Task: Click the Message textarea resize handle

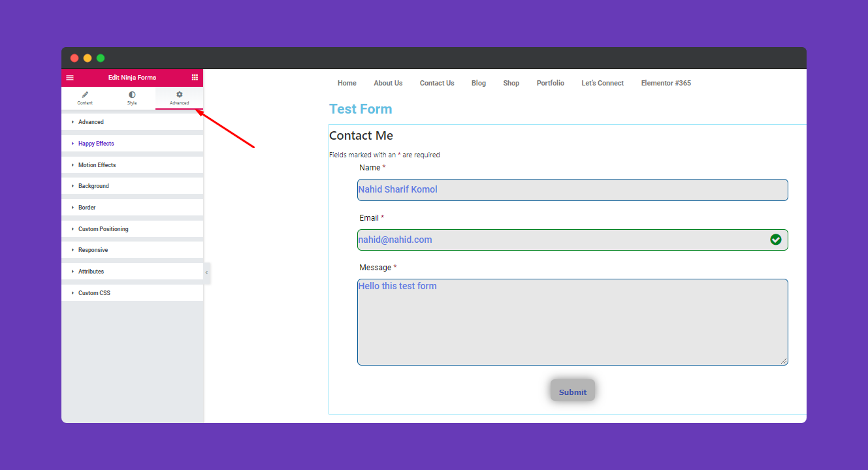Action: click(784, 361)
